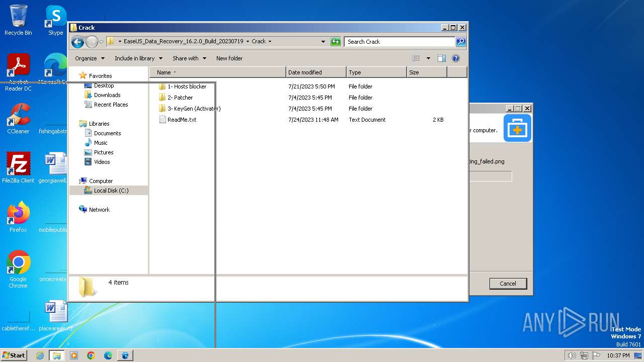Open the volume tray icon
Screen dimensions: 644x362
pyautogui.click(x=572, y=355)
